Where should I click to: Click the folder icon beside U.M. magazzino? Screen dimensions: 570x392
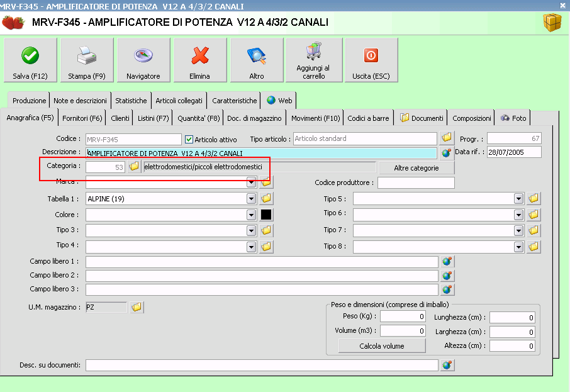(x=137, y=307)
